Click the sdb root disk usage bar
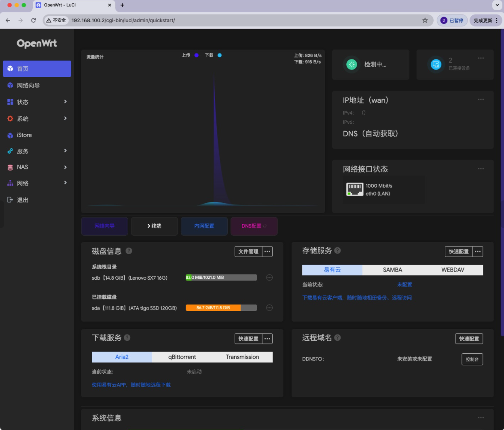The image size is (504, 430). coord(221,278)
